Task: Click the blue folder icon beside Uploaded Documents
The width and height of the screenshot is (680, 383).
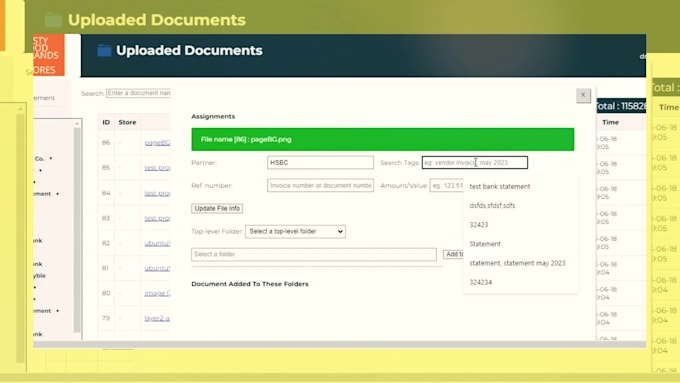Action: point(104,51)
